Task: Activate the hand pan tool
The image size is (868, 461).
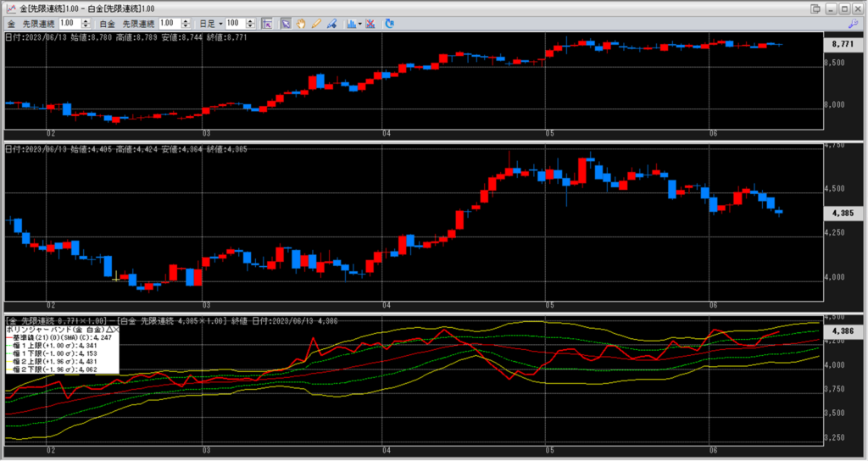Action: [301, 24]
